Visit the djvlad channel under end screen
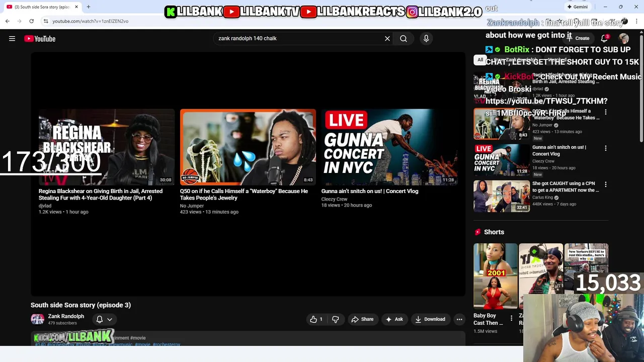The height and width of the screenshot is (362, 644). tap(45, 206)
